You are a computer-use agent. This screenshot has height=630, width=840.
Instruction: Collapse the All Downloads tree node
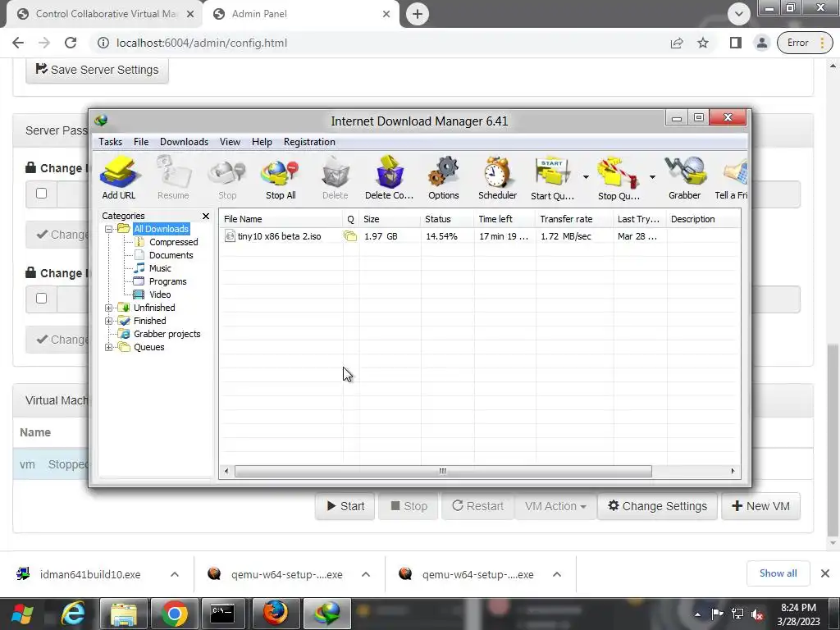[109, 229]
